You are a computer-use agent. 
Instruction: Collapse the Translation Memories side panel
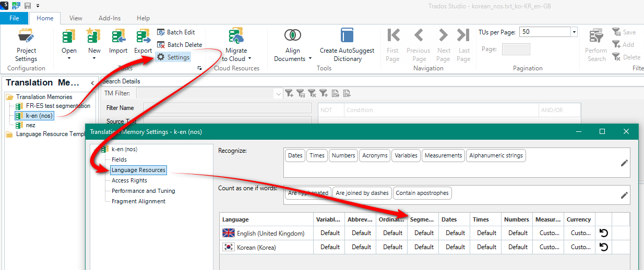(x=92, y=83)
